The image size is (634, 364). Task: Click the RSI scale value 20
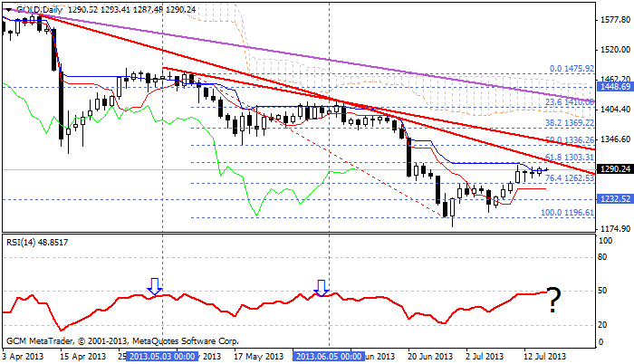[x=602, y=325]
